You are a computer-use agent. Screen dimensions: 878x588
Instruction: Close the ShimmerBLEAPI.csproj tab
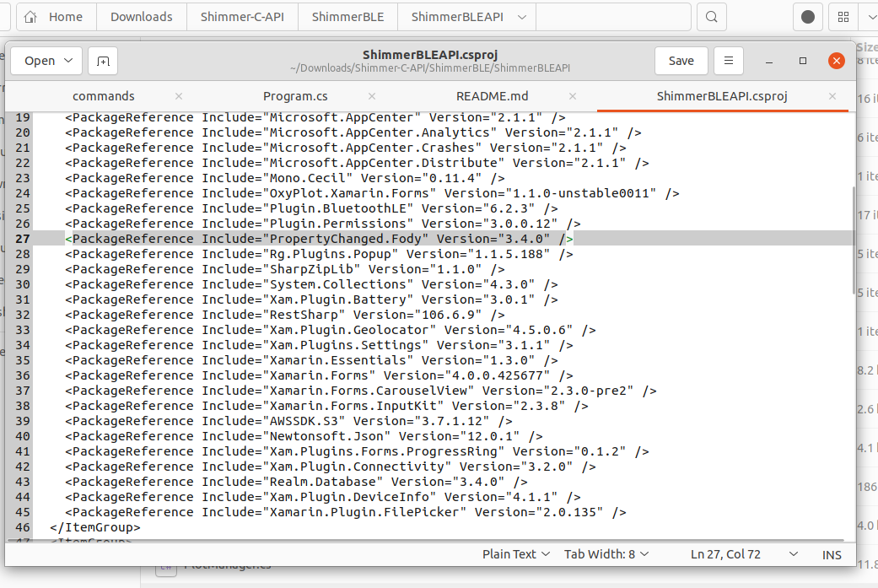coord(832,96)
